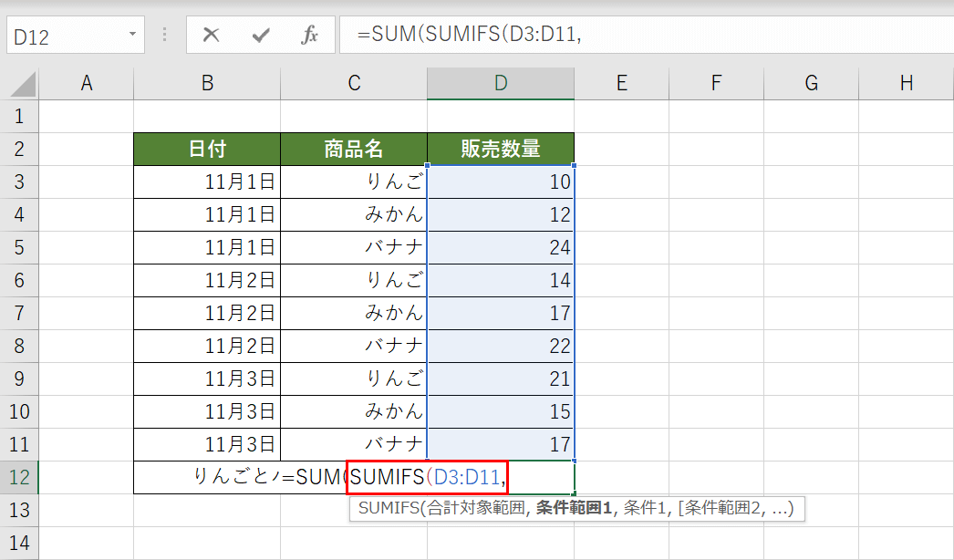The width and height of the screenshot is (954, 560).
Task: Select column H header
Action: pos(906,84)
